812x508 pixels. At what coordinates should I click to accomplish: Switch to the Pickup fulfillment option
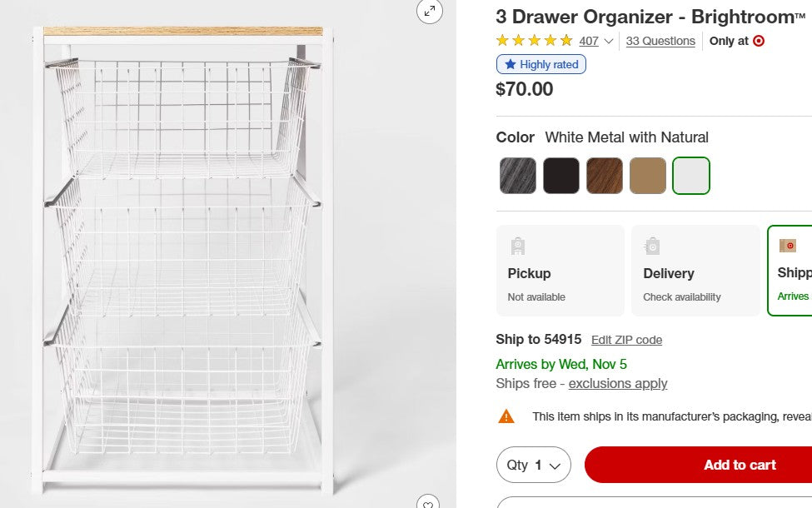(560, 270)
